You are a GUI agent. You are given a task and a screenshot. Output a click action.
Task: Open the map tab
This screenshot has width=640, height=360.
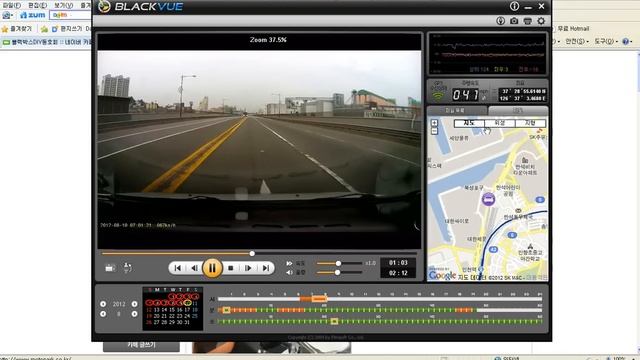[518, 111]
